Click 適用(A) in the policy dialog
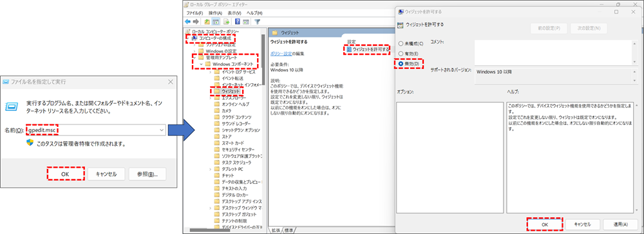The height and width of the screenshot is (234, 644). 620,224
